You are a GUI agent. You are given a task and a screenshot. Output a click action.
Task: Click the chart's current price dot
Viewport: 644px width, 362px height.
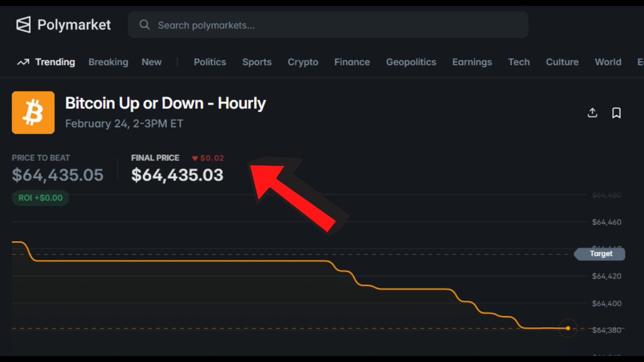tap(568, 328)
